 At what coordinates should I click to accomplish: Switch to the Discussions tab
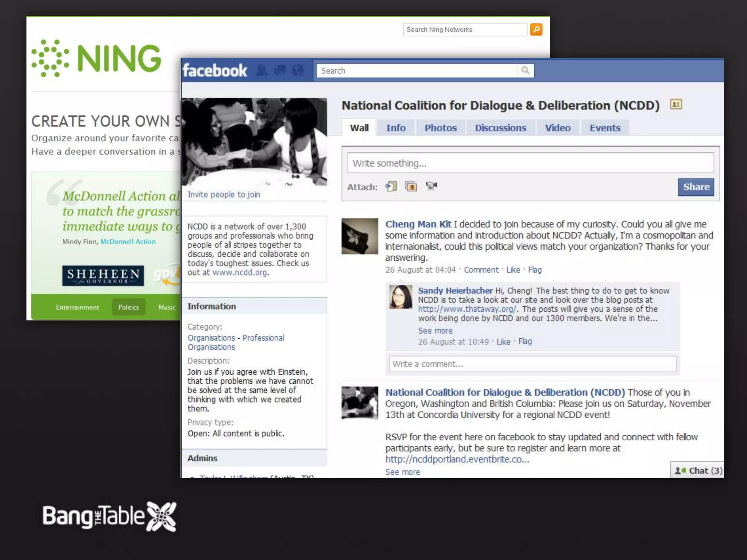[x=500, y=128]
